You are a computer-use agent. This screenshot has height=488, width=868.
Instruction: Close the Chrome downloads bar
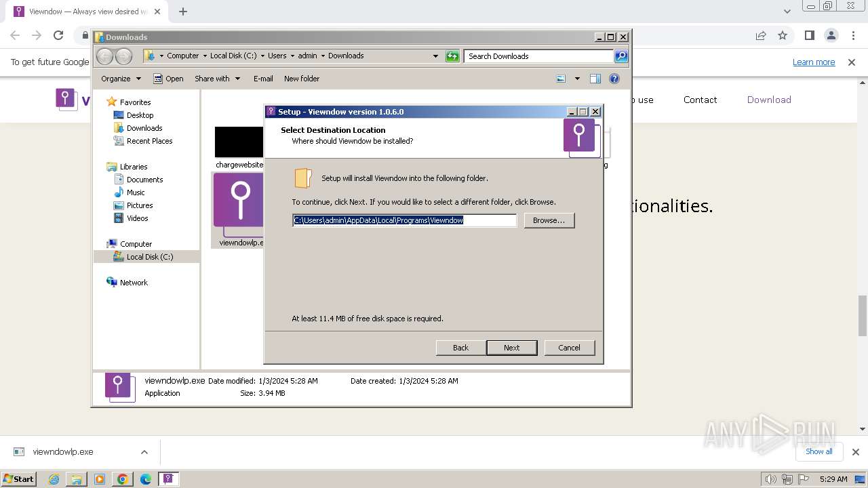[x=855, y=452]
